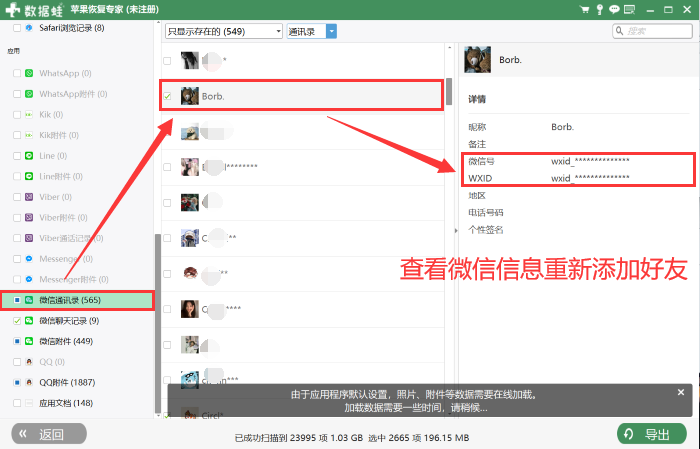Click the WhatsApp附件 (0) entry

coord(73,94)
